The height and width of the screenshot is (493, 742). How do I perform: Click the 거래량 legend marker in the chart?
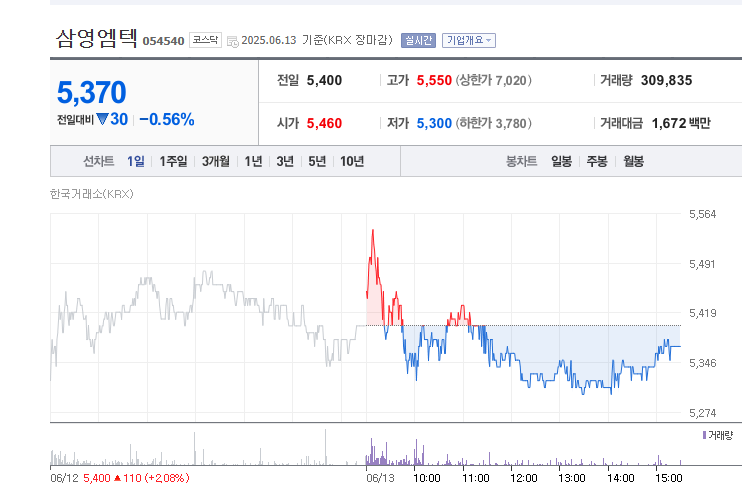pos(704,435)
